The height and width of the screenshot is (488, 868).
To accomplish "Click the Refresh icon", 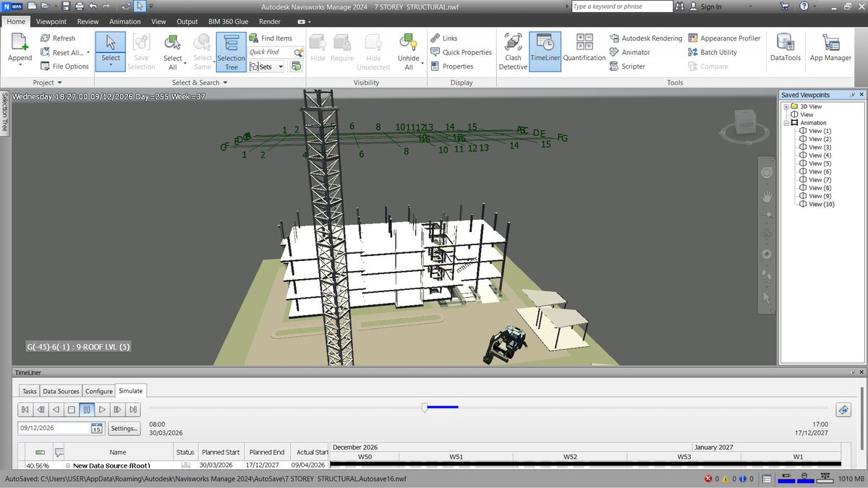I will tap(46, 38).
